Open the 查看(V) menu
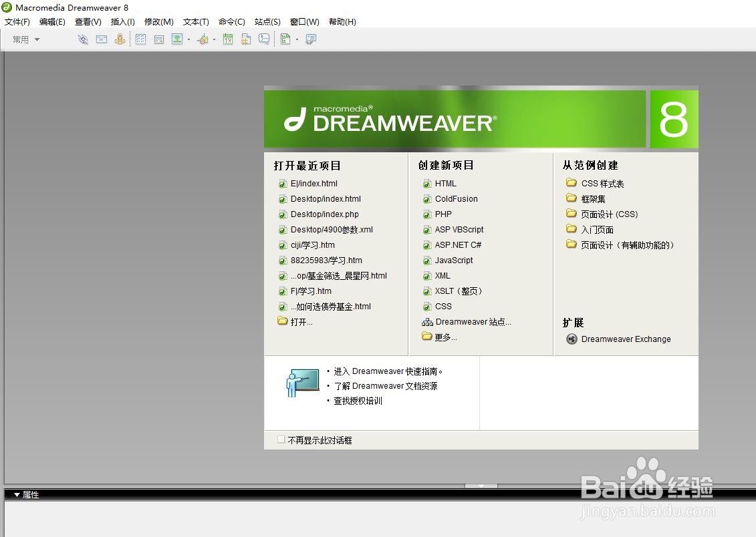This screenshot has width=756, height=537. click(x=88, y=21)
